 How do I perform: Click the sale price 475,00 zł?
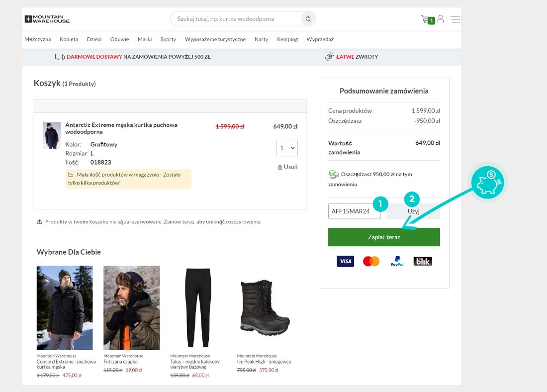(x=72, y=376)
